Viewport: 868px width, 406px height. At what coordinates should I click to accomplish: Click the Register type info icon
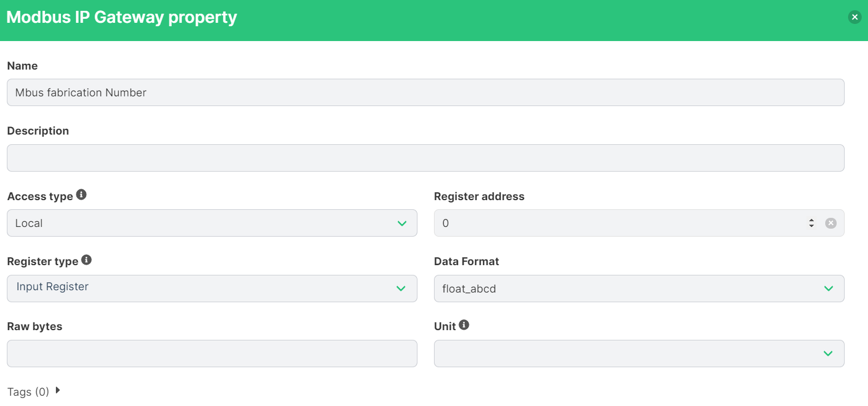pyautogui.click(x=87, y=260)
